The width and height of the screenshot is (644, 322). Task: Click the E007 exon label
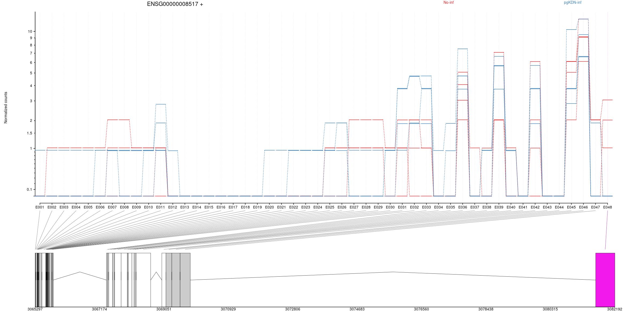(112, 207)
